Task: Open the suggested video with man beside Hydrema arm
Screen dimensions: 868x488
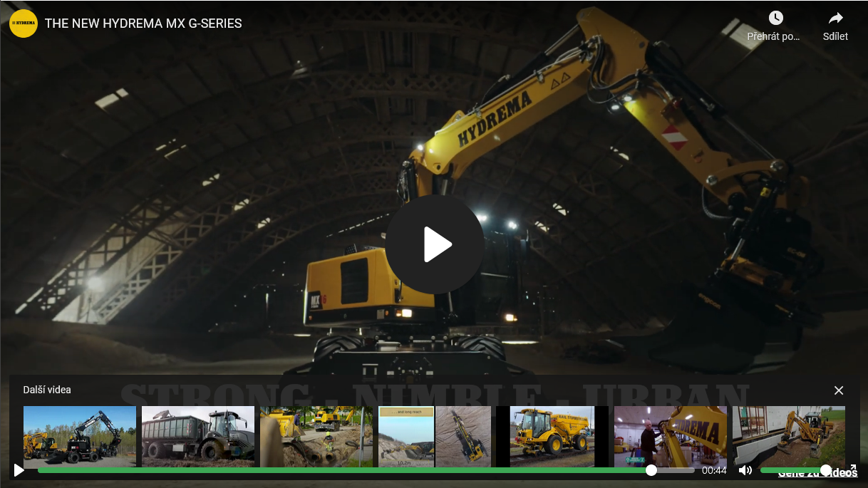Action: click(x=671, y=437)
